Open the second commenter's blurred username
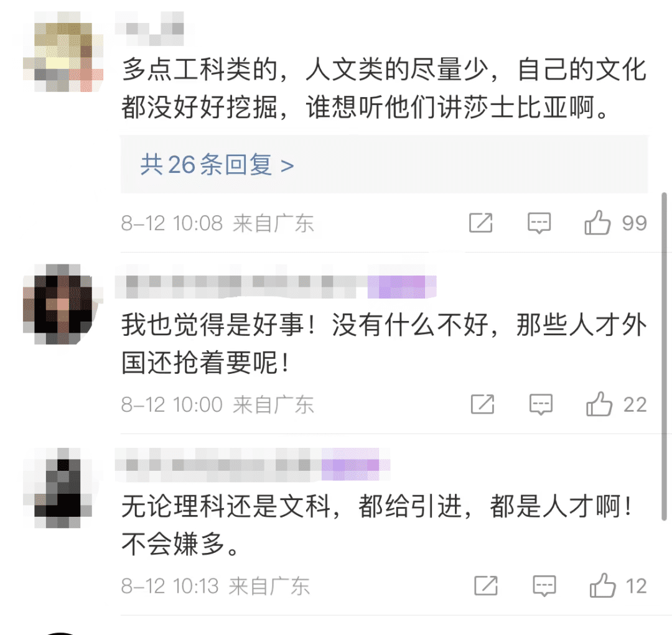This screenshot has width=672, height=635. (x=241, y=282)
